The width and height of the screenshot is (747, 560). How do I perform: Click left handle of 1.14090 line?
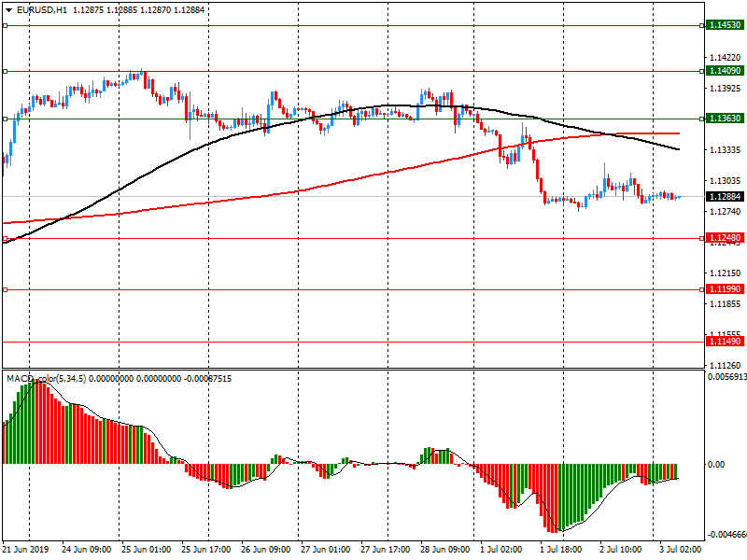click(x=6, y=72)
